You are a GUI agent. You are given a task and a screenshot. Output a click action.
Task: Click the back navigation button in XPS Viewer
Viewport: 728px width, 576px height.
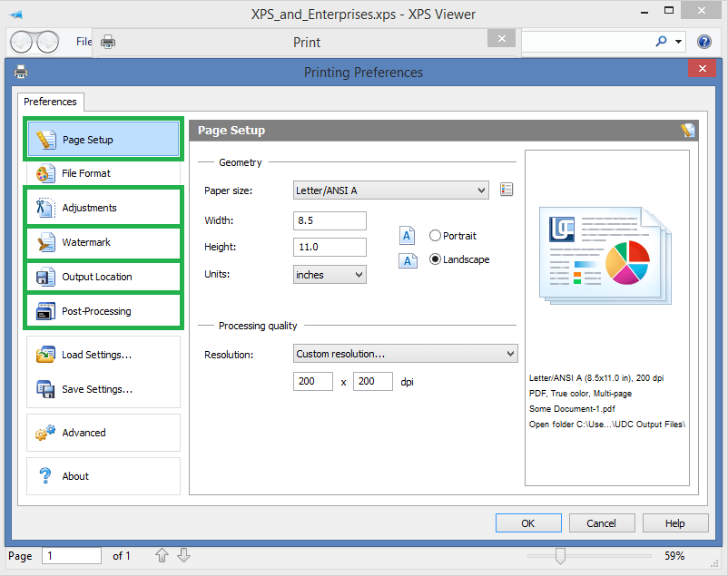click(x=22, y=43)
